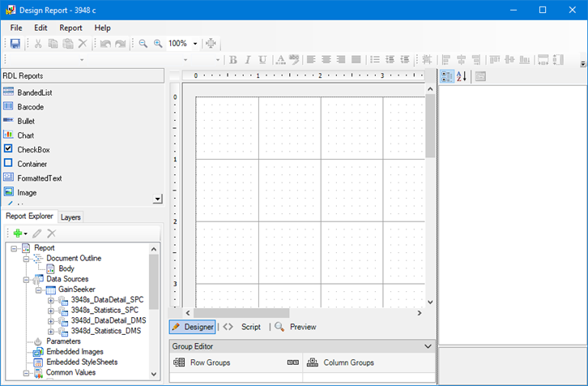Select the Barcode item in RDL Reports

30,107
